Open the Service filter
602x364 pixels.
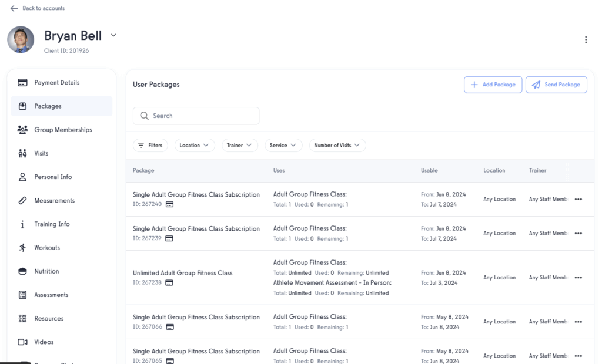[x=283, y=145]
